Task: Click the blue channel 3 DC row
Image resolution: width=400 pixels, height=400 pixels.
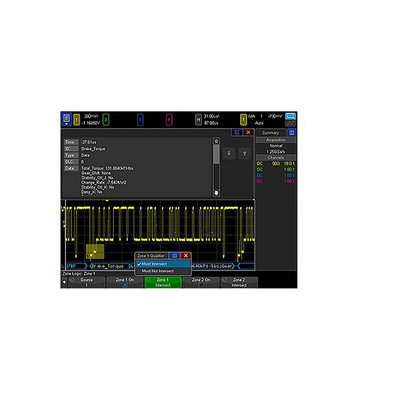Action: click(276, 175)
